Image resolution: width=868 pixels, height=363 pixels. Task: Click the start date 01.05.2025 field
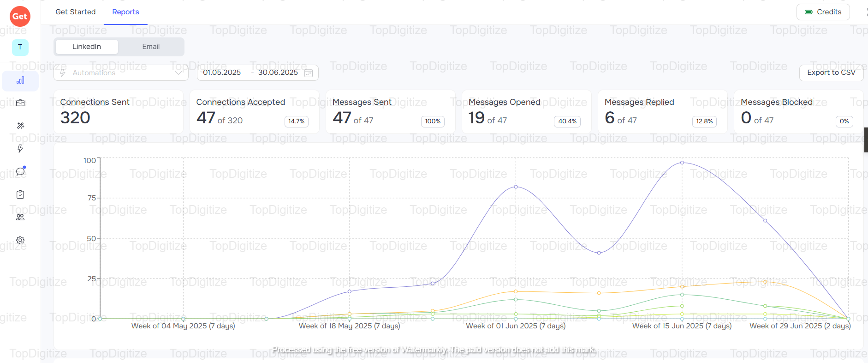click(x=222, y=73)
